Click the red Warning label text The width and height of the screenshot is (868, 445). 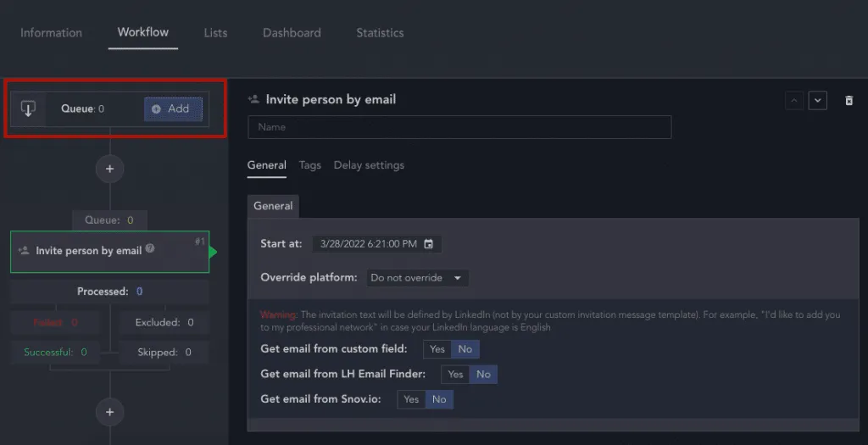(278, 315)
